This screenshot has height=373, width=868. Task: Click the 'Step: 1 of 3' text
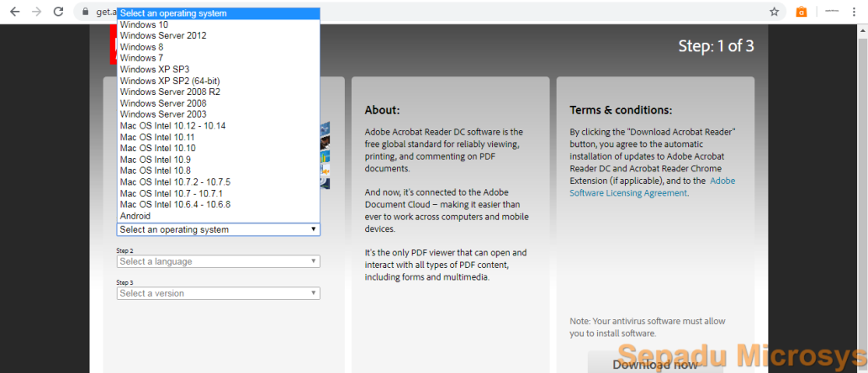click(716, 46)
